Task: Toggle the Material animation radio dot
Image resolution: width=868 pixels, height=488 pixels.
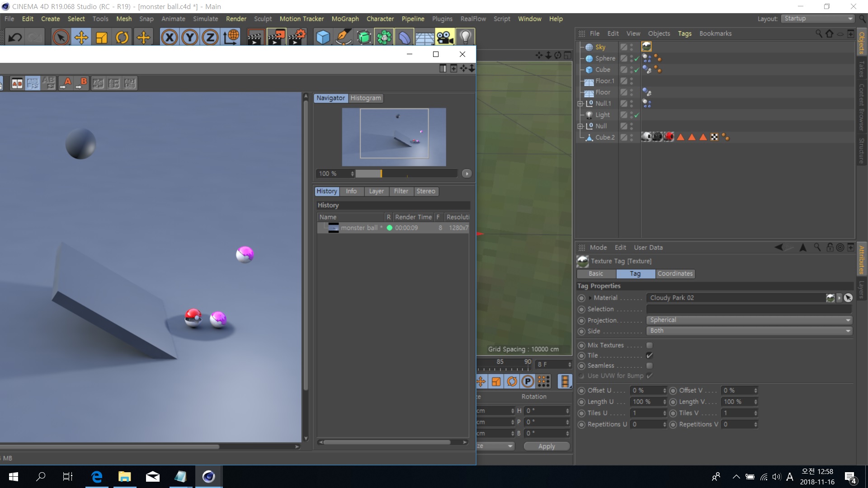Action: tap(581, 298)
